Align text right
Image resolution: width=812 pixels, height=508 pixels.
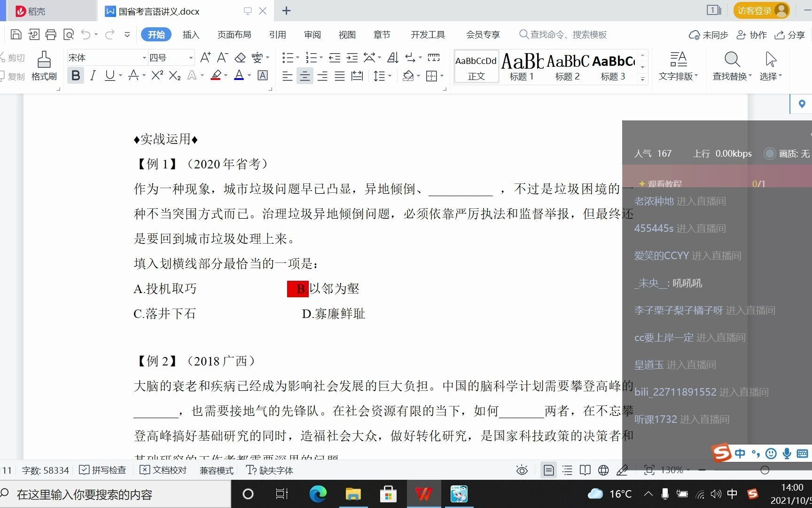[x=322, y=76]
